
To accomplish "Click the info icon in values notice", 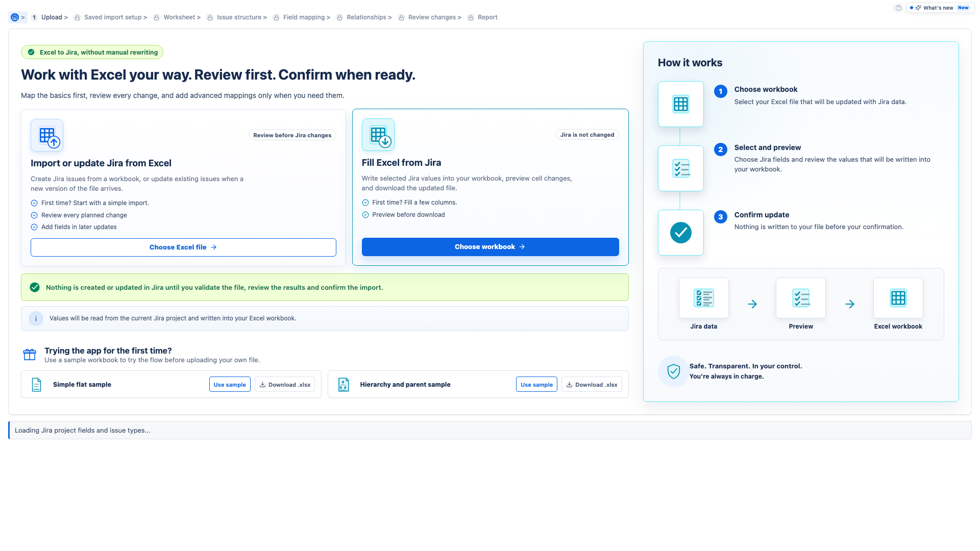I will (x=36, y=318).
